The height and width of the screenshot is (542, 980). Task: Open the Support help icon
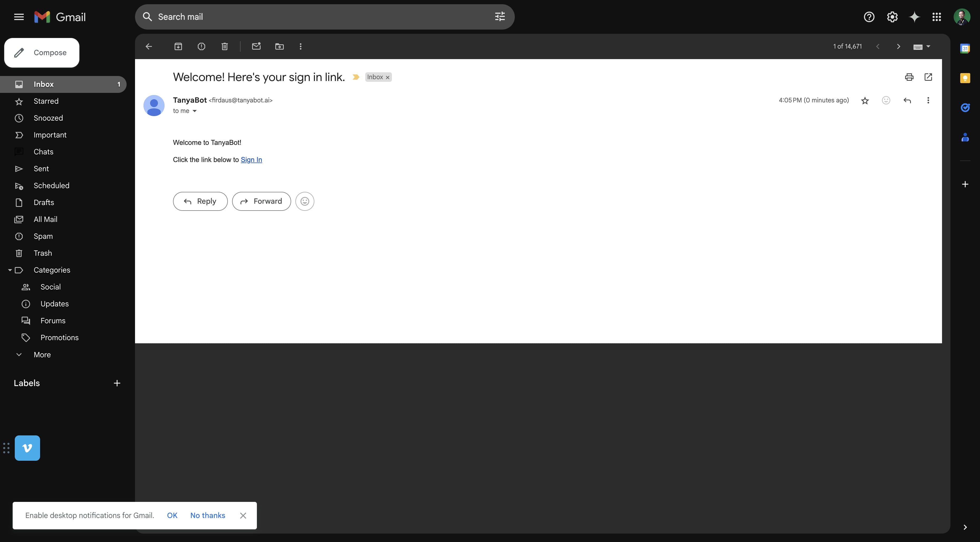click(869, 17)
